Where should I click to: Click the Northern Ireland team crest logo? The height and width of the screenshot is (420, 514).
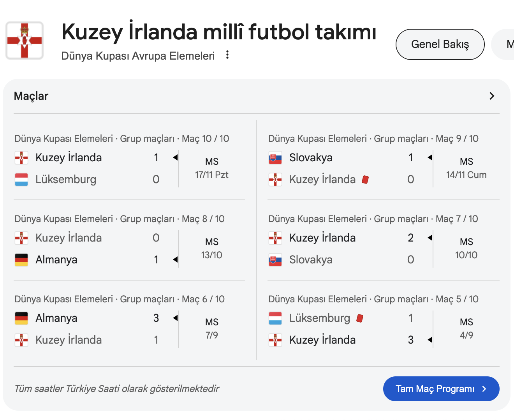point(25,41)
